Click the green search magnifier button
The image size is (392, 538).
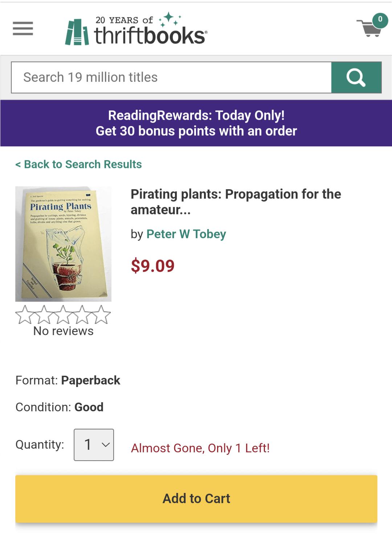point(356,77)
